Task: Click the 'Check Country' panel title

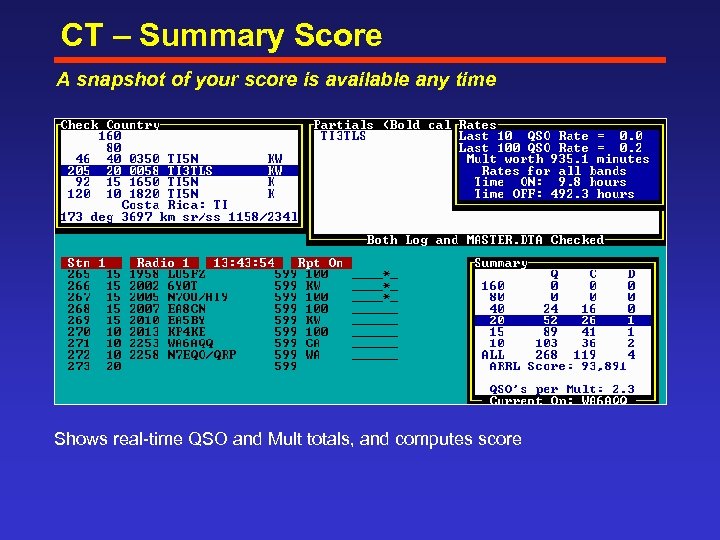Action: tap(110, 124)
